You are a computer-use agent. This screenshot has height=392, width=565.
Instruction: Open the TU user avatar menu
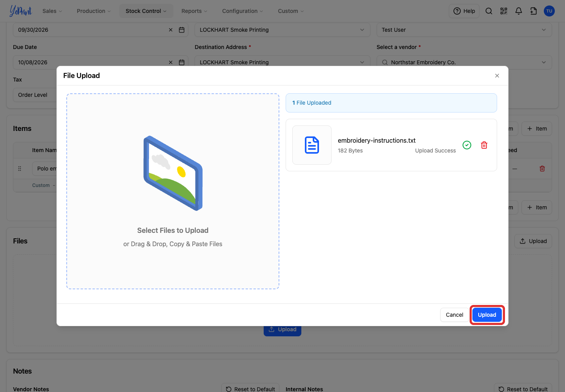point(549,11)
